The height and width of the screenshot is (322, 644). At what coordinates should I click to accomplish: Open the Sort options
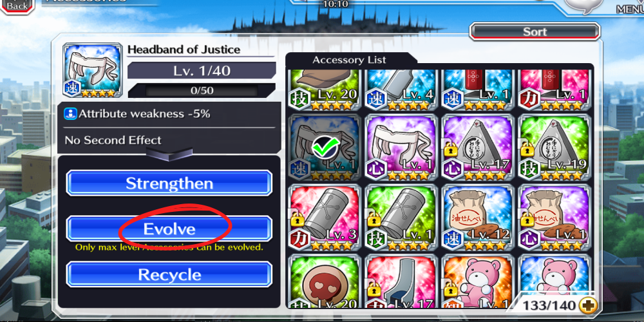[535, 32]
